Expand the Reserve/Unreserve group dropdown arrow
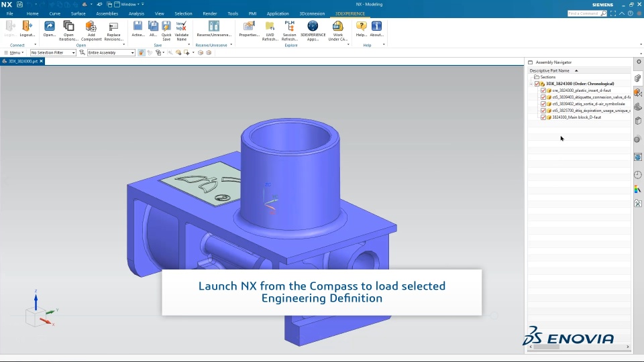This screenshot has height=362, width=644. 231,45
